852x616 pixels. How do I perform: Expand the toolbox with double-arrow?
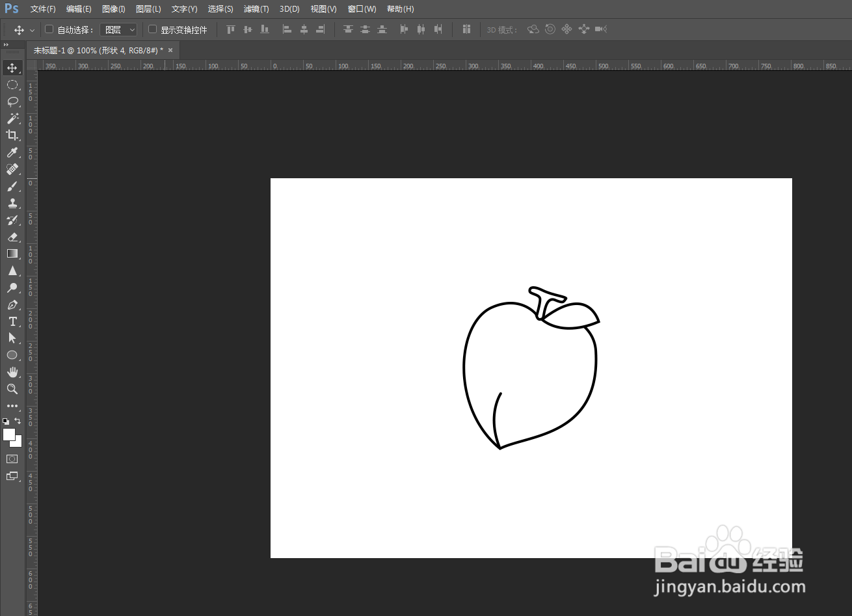pyautogui.click(x=6, y=45)
